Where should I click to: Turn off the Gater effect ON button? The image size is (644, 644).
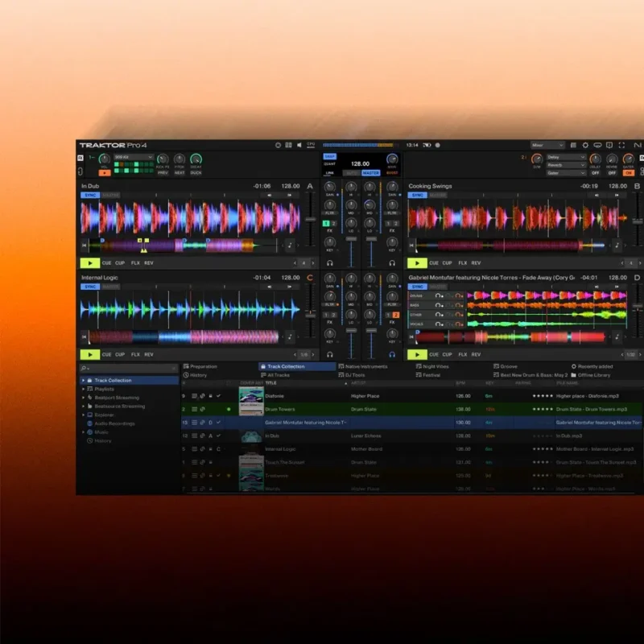pos(628,172)
